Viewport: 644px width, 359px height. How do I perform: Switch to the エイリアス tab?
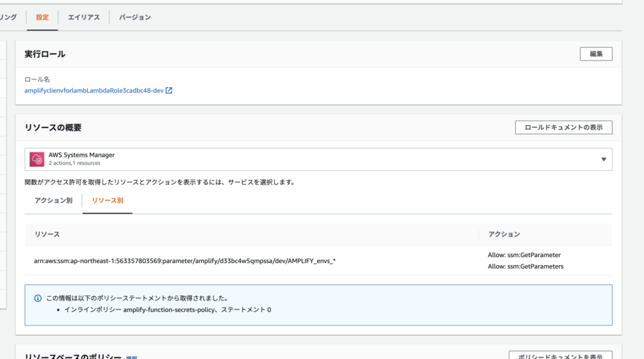point(84,17)
